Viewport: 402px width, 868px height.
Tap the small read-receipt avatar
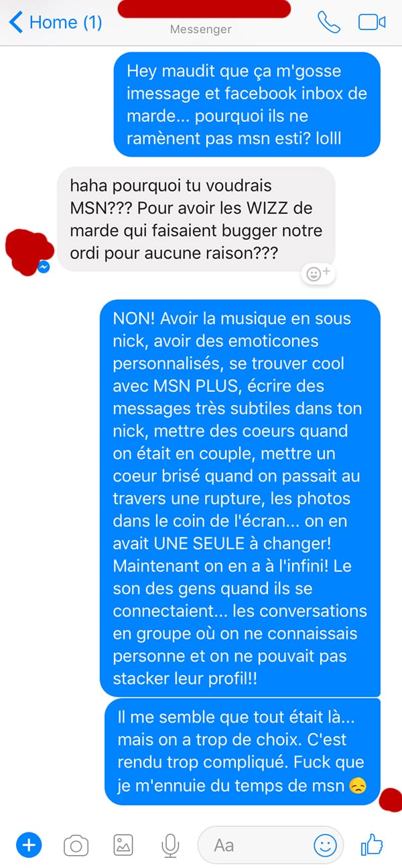pyautogui.click(x=390, y=800)
